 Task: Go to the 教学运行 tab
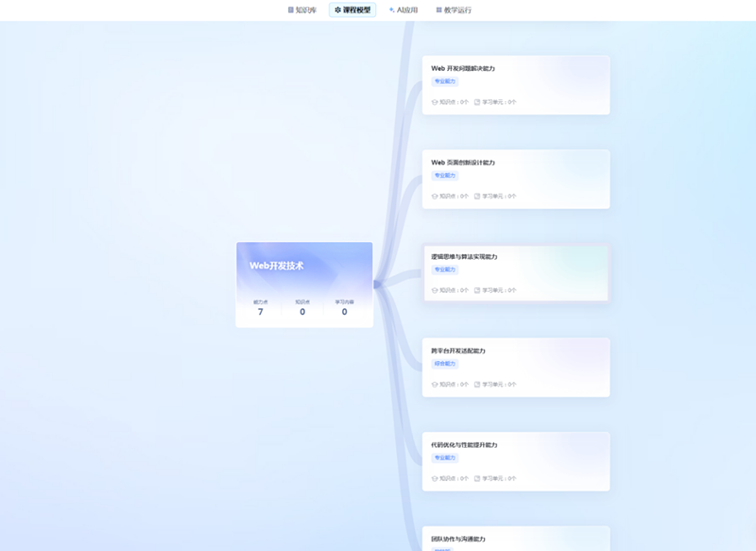454,10
